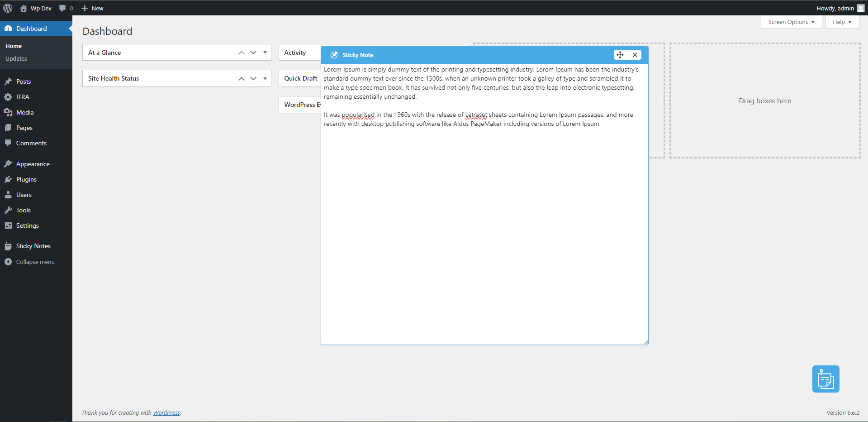
Task: Expand Help dropdown tab
Action: coord(842,22)
